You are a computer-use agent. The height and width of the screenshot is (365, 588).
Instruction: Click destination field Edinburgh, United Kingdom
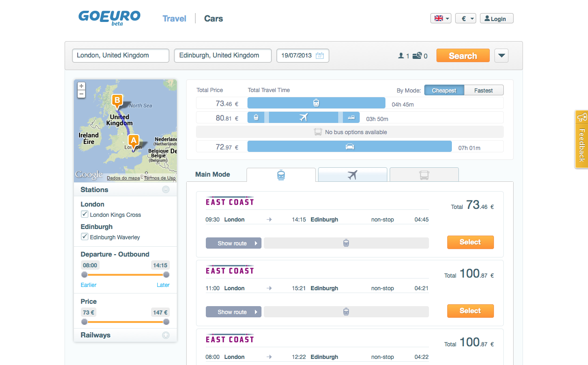[223, 56]
